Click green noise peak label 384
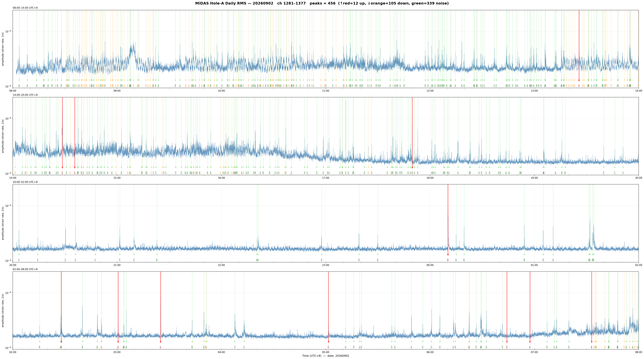Viewport: 644px width, 359px height. pos(359,260)
